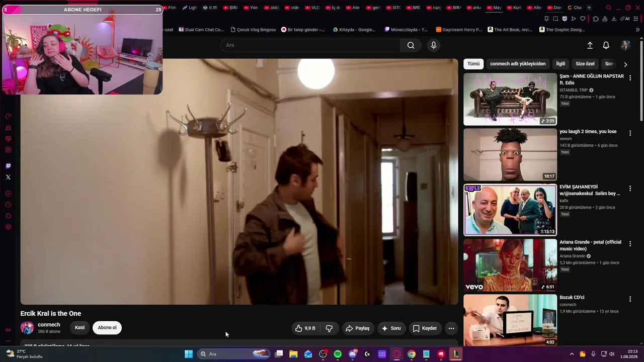Open 'Bozuk CD'ci' video thumbnail

(510, 320)
